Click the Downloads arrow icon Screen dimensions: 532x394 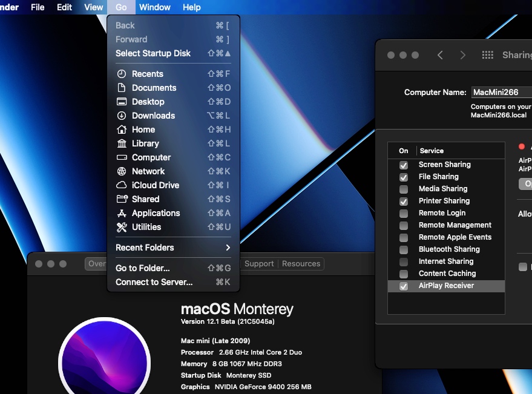(122, 116)
